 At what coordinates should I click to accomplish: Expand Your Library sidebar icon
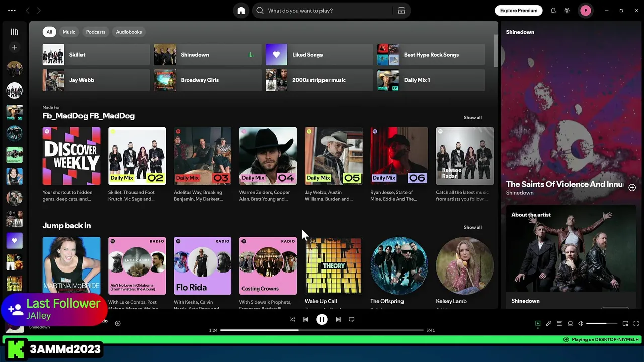(14, 32)
